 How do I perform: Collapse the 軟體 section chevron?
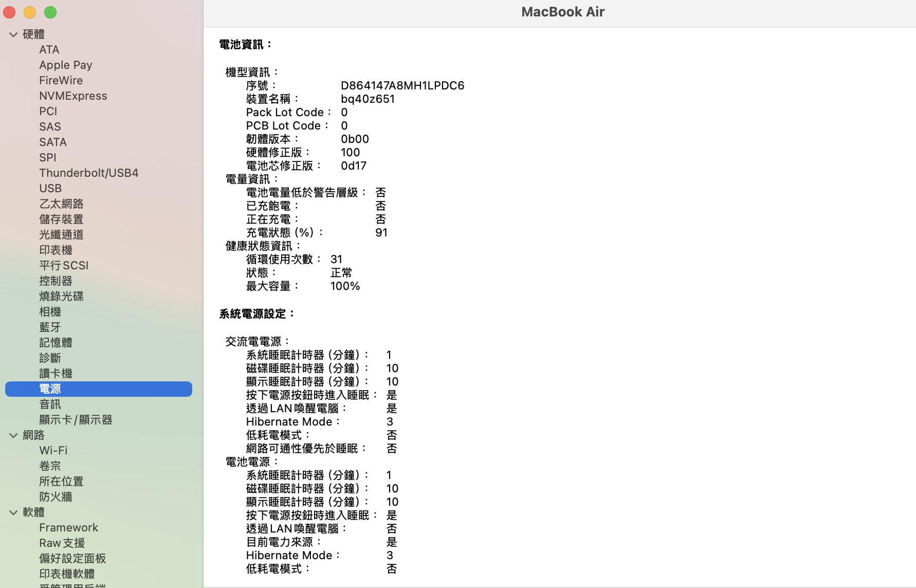tap(13, 512)
